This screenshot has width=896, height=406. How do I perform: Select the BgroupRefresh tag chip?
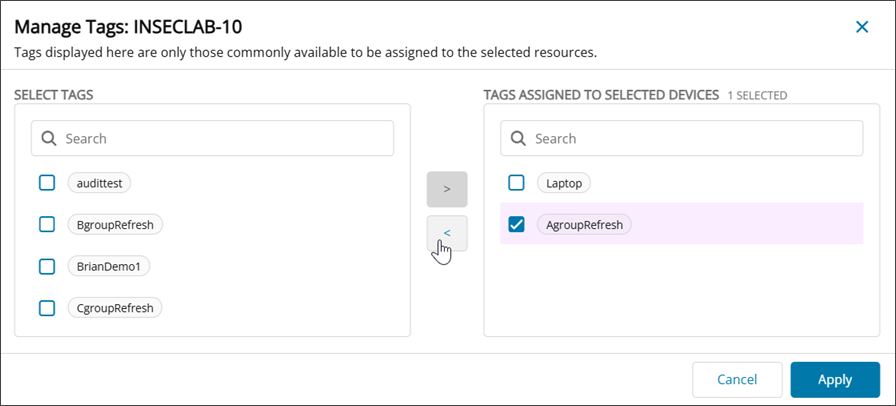115,225
